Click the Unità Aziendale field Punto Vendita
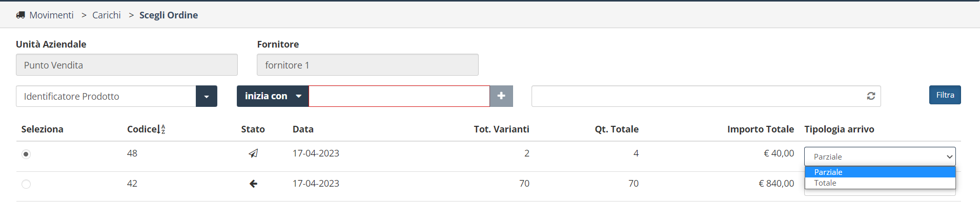This screenshot has height=202, width=980. click(127, 65)
